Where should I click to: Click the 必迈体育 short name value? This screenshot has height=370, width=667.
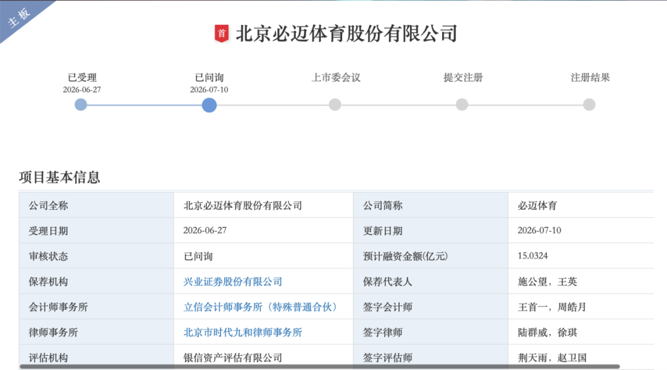click(x=537, y=206)
